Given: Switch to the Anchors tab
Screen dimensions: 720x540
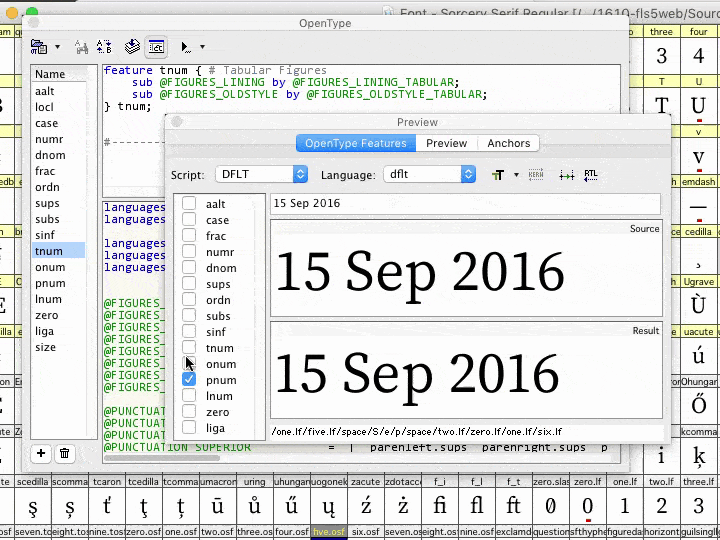Looking at the screenshot, I should pyautogui.click(x=508, y=143).
